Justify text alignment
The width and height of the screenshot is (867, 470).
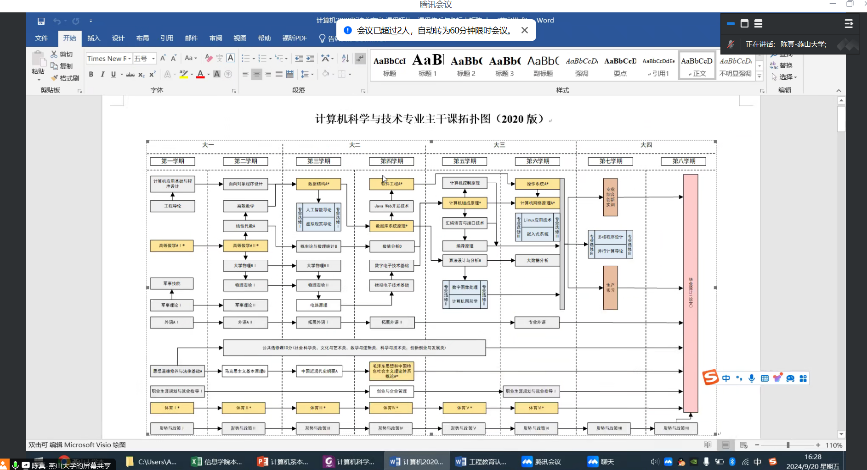click(279, 74)
